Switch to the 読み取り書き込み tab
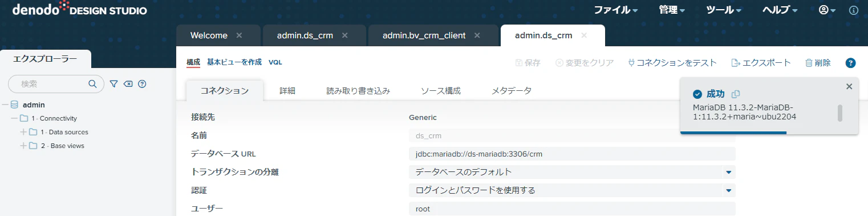868x216 pixels. click(x=358, y=90)
